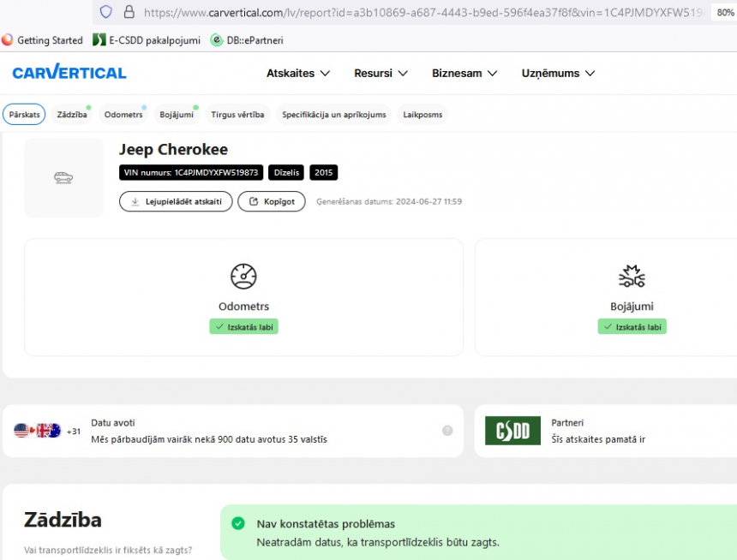
Task: Select the Pārskats tab
Action: [25, 114]
